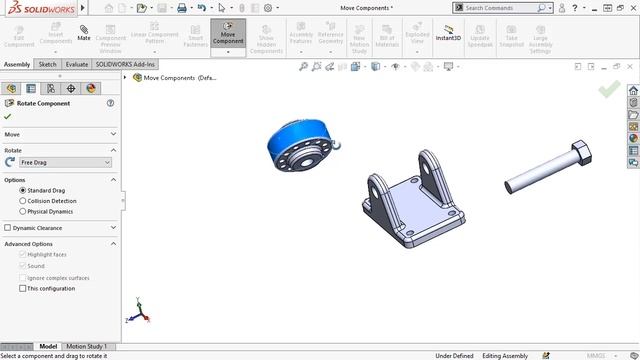Click the Mate tool
The image size is (640, 360).
tap(84, 33)
